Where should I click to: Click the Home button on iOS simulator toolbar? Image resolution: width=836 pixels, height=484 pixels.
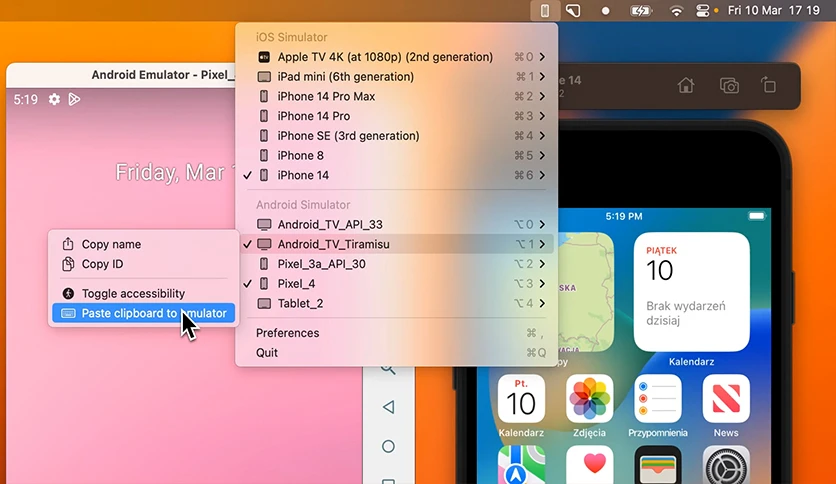pyautogui.click(x=686, y=85)
